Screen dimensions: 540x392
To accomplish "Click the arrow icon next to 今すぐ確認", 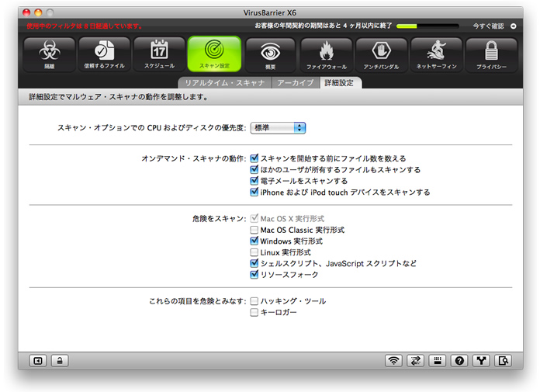I will pos(513,26).
